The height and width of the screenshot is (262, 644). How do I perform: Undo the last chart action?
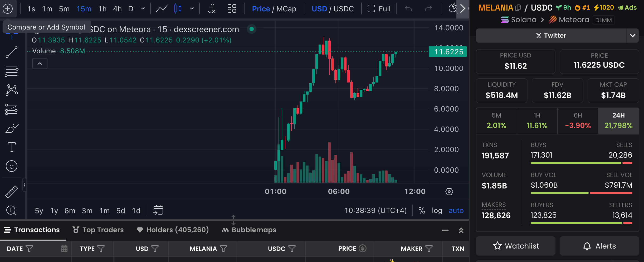[408, 9]
